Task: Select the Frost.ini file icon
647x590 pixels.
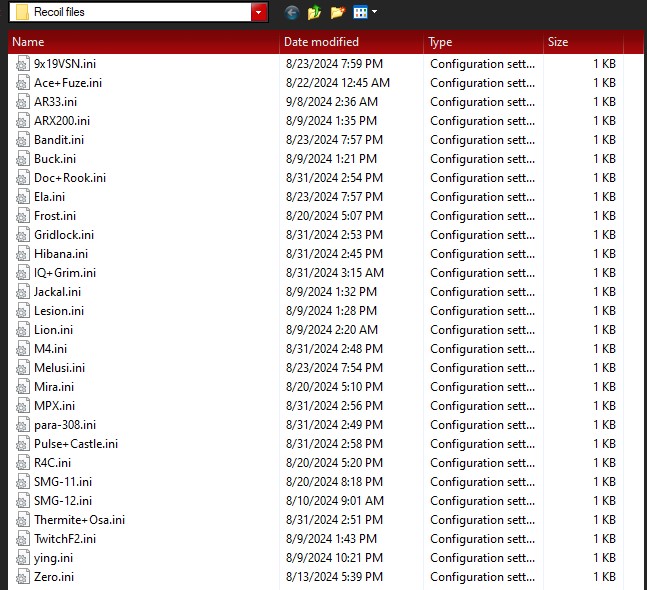Action: 23,215
